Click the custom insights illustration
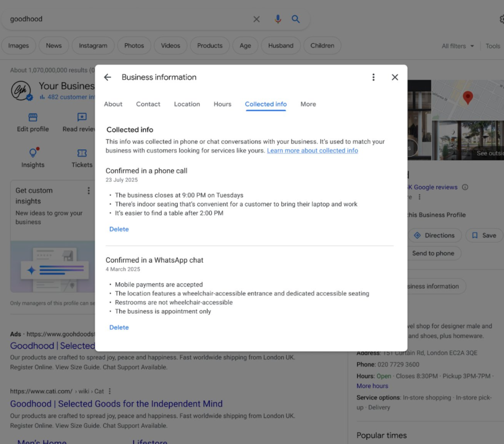This screenshot has width=504, height=444. [x=53, y=266]
